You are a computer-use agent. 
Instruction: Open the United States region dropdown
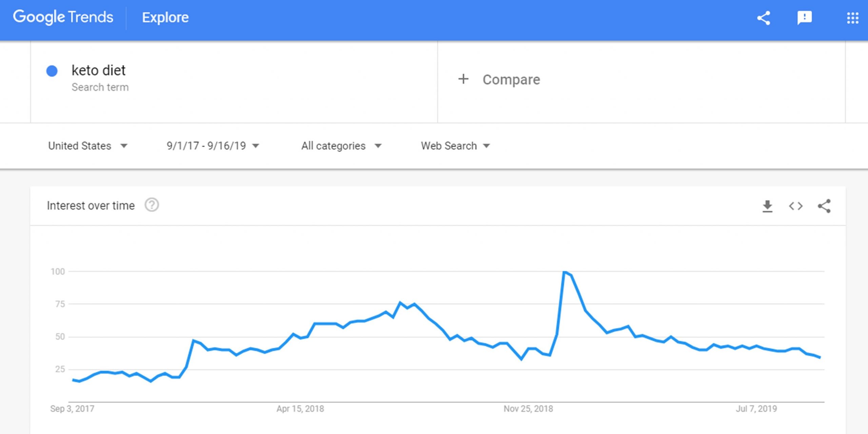coord(88,146)
